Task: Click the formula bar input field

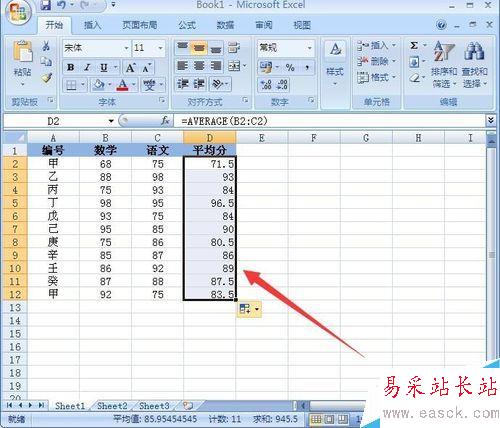Action: point(329,121)
